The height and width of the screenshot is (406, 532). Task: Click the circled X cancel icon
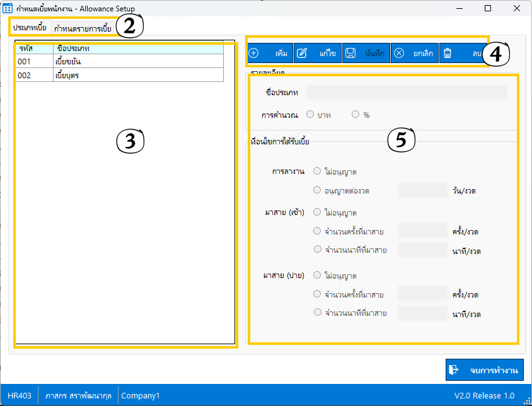pyautogui.click(x=398, y=54)
